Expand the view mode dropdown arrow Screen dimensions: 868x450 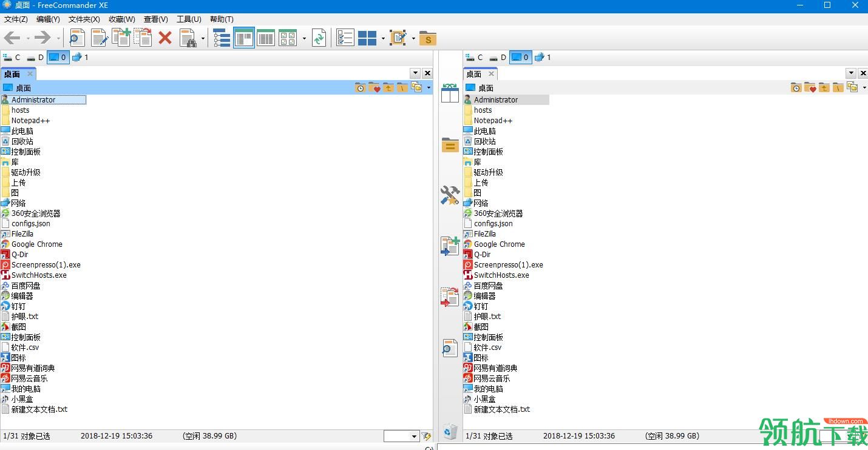pos(304,39)
